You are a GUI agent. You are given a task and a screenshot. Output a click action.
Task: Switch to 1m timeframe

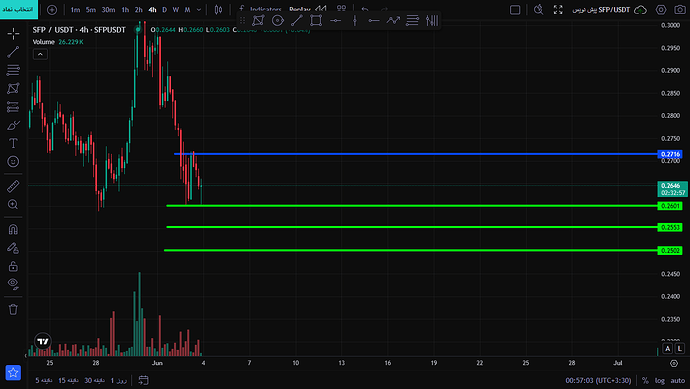coord(76,10)
